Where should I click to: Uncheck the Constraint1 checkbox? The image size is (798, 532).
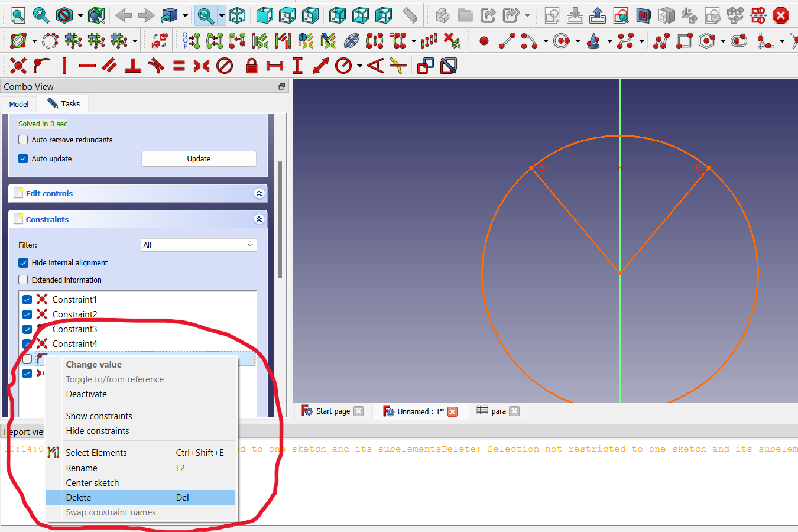click(x=27, y=300)
